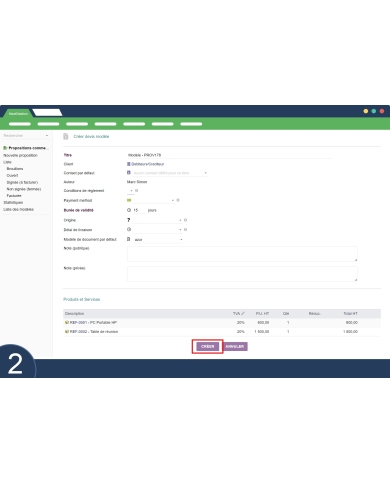
Task: Click the info icon next to Conditions de règlement
Action: point(136,191)
